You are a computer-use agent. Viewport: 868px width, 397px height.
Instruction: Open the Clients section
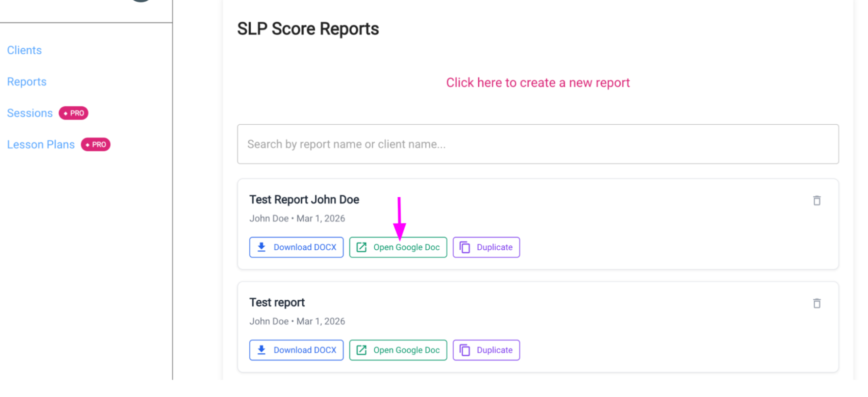click(24, 50)
